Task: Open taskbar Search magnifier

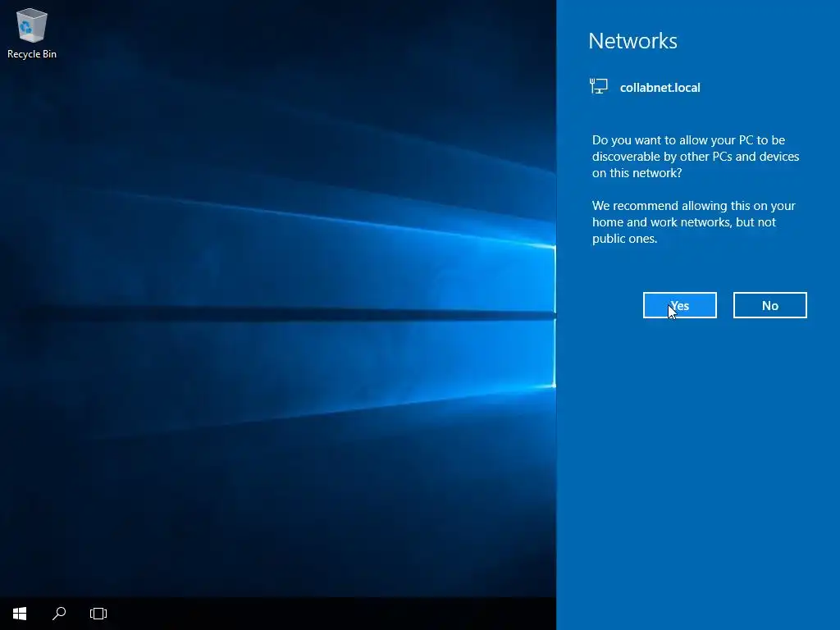Action: click(59, 614)
